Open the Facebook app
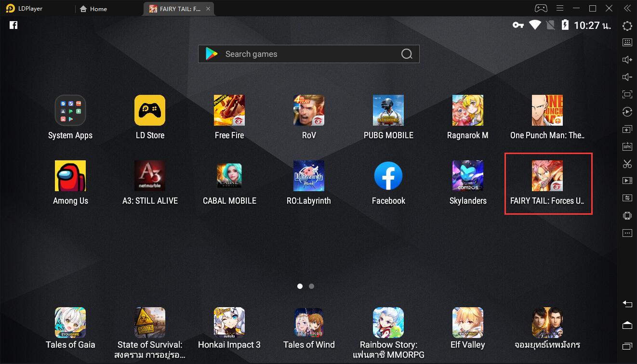Viewport: 637px width, 364px height. 388,176
